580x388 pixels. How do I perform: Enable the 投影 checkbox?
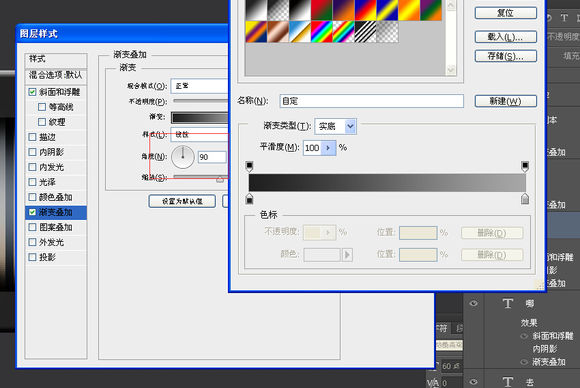tap(32, 257)
